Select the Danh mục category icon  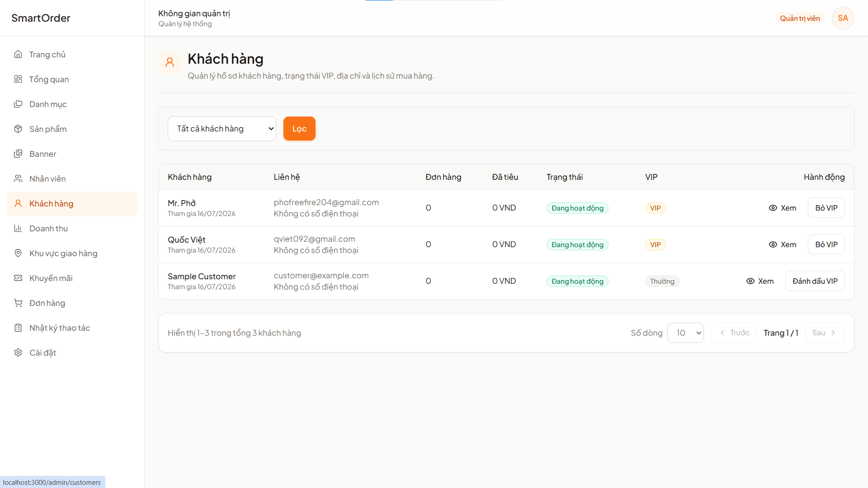(x=18, y=104)
